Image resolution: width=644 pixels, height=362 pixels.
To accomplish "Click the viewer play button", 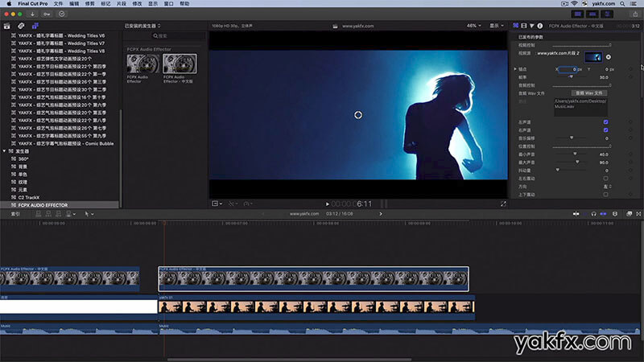I will (x=328, y=204).
